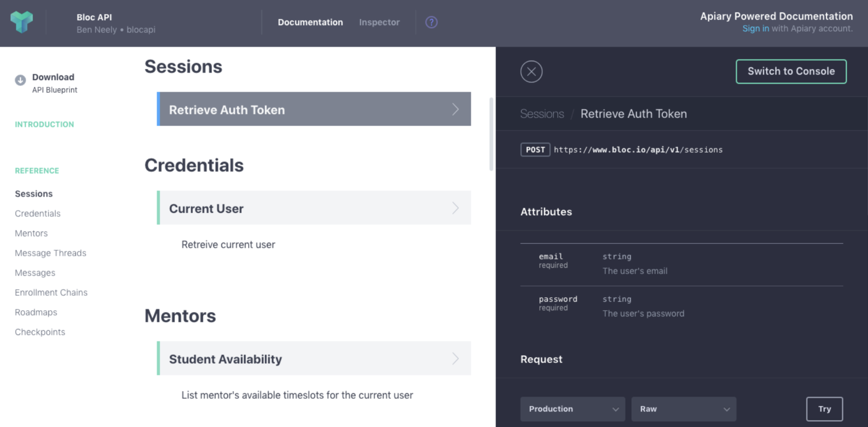Click the Credentials section heading
This screenshot has height=427, width=868.
click(194, 166)
